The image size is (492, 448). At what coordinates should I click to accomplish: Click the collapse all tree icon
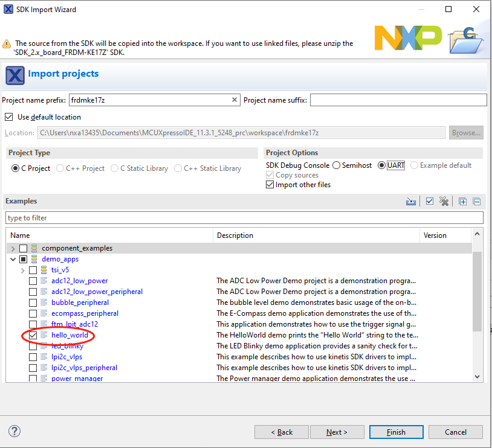[x=477, y=202]
